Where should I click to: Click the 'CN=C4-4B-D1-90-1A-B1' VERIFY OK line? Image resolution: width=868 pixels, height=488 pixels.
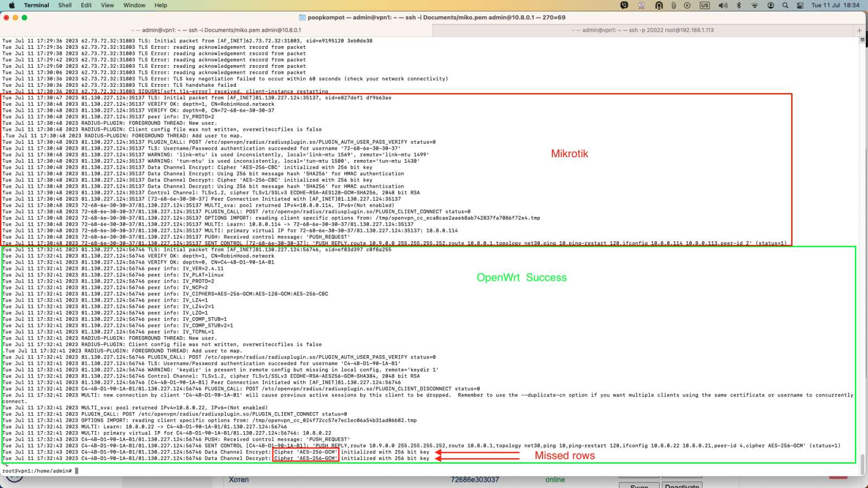pos(138,262)
